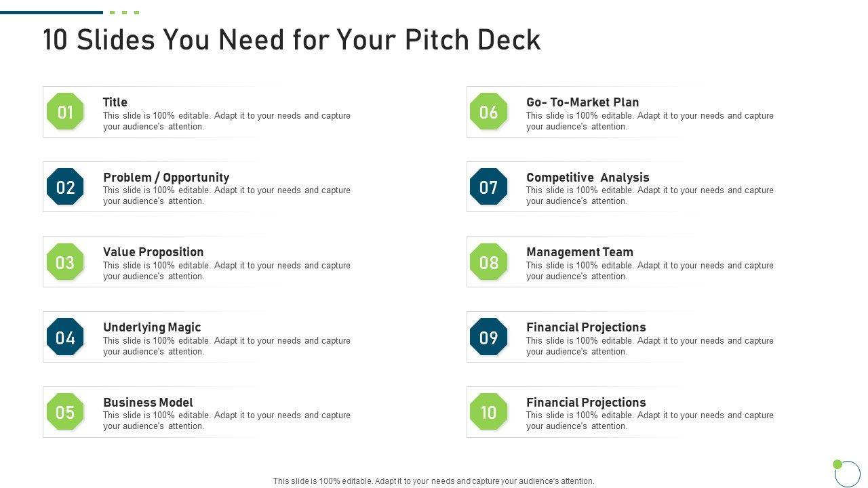This screenshot has height=488, width=868.
Task: Select the navy 09 octagon badge
Action: [488, 338]
